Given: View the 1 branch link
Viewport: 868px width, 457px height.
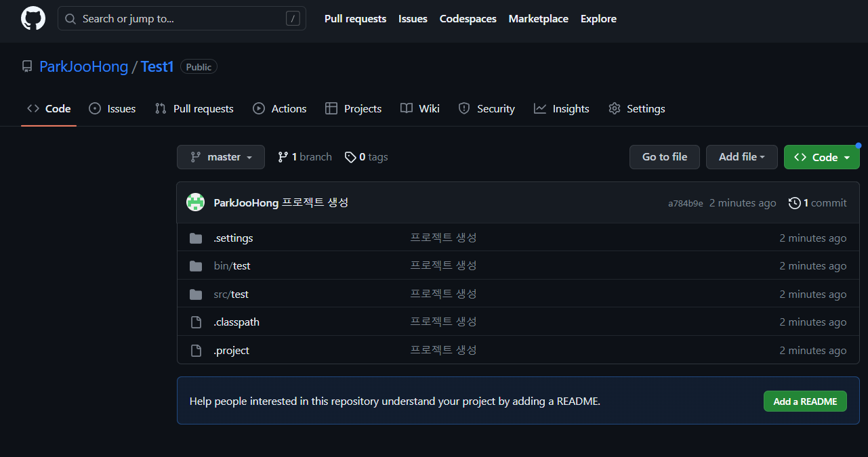Looking at the screenshot, I should click(x=305, y=157).
